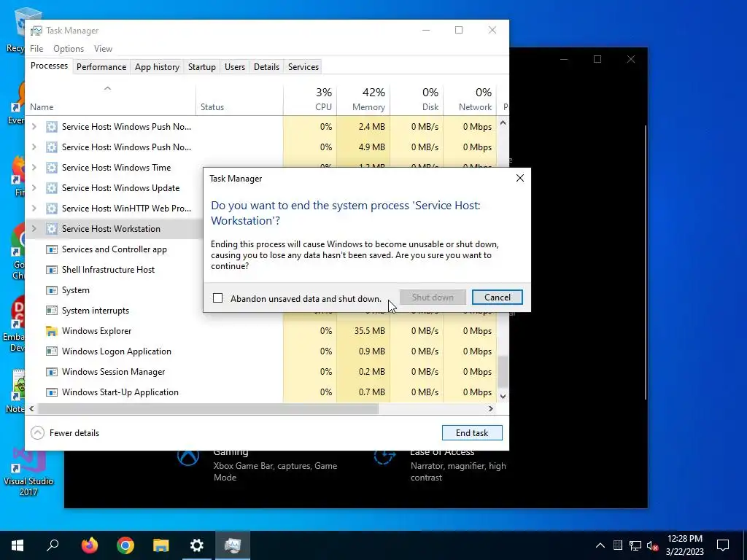The height and width of the screenshot is (560, 747).
Task: Click Windows Session Manager icon
Action: [x=52, y=371]
